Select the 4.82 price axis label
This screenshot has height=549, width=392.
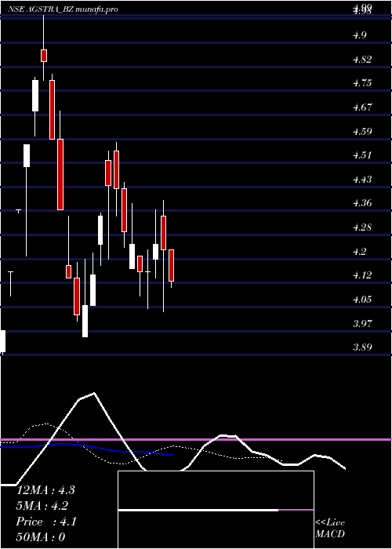(362, 59)
